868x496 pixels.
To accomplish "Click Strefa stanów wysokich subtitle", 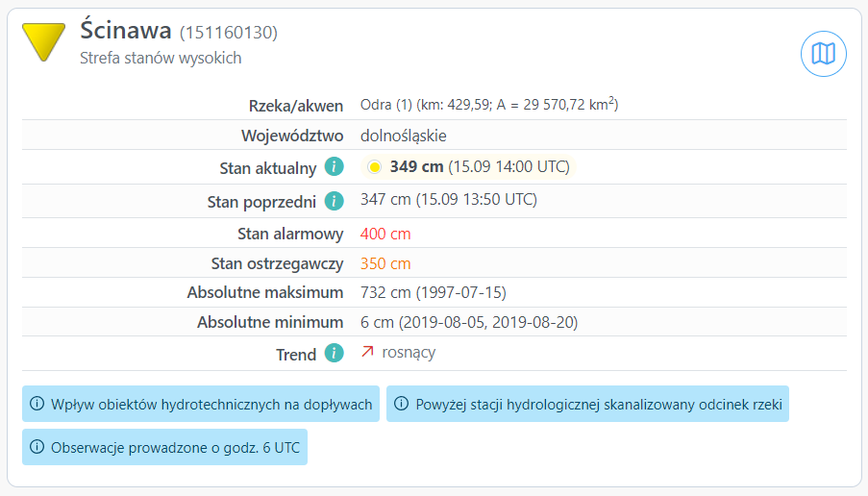I will tap(161, 58).
